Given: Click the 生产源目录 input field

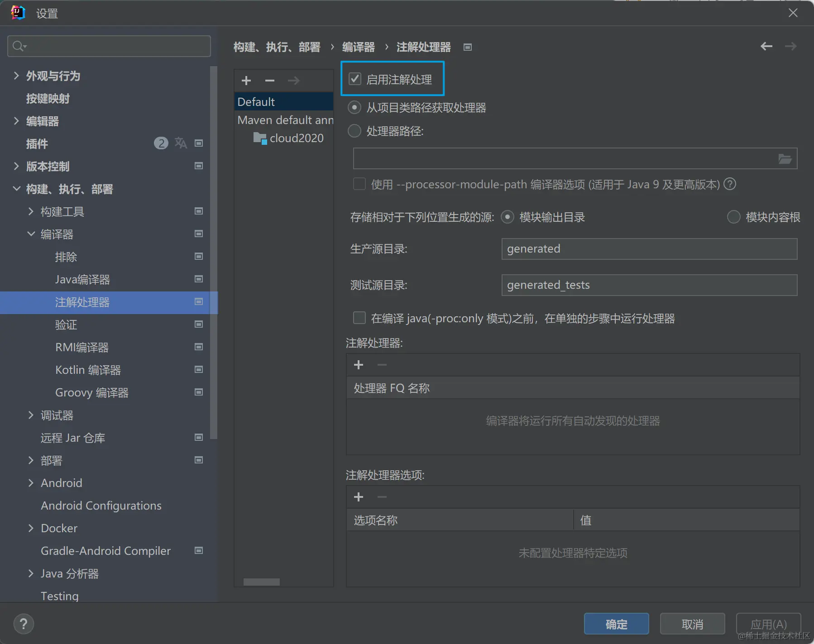Looking at the screenshot, I should [649, 249].
